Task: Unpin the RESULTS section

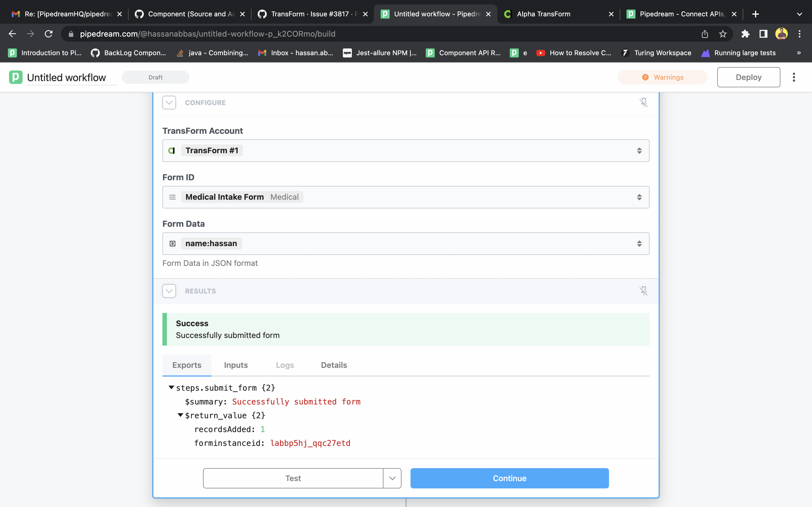Action: (644, 291)
